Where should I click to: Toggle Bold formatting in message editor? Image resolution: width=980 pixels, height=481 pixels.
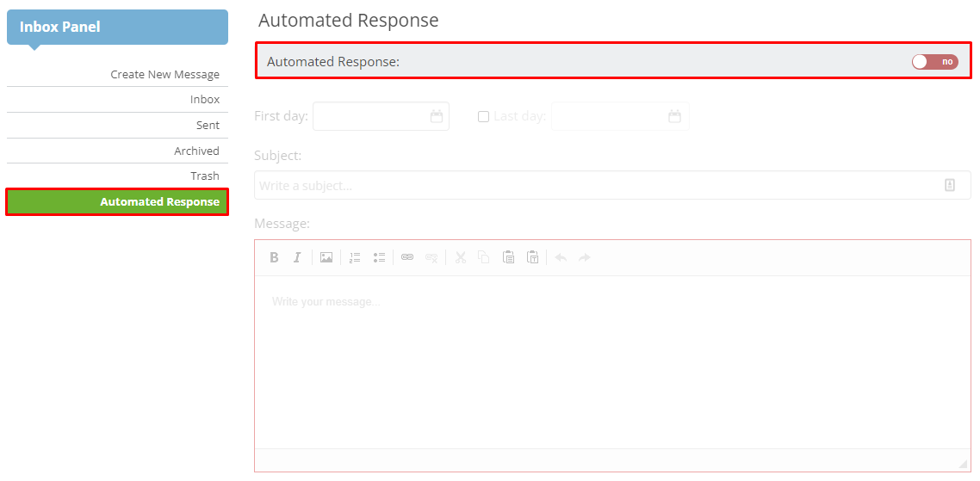coord(274,257)
